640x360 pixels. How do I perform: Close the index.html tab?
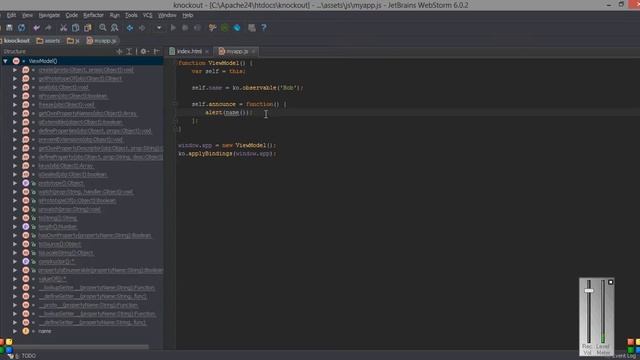click(207, 52)
